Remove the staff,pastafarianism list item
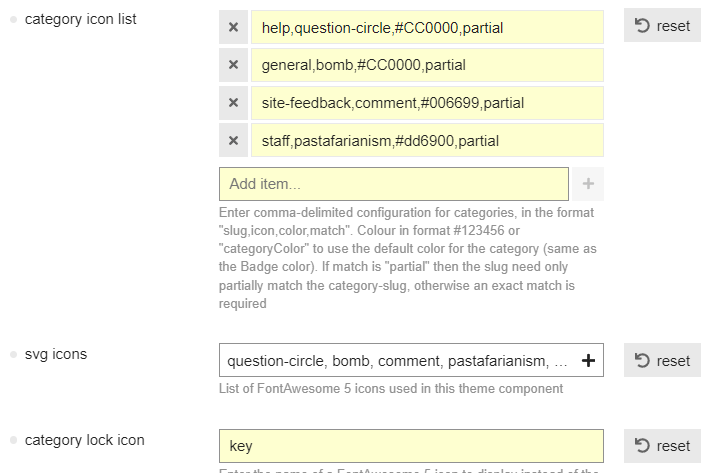 pyautogui.click(x=233, y=141)
